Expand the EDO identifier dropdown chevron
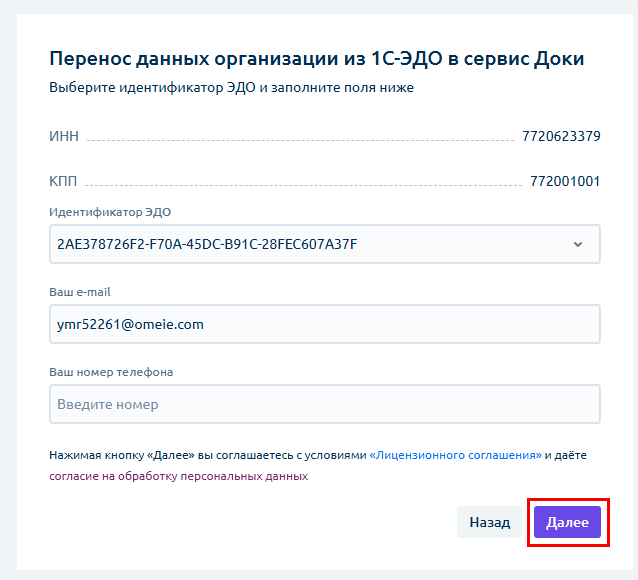 (577, 244)
